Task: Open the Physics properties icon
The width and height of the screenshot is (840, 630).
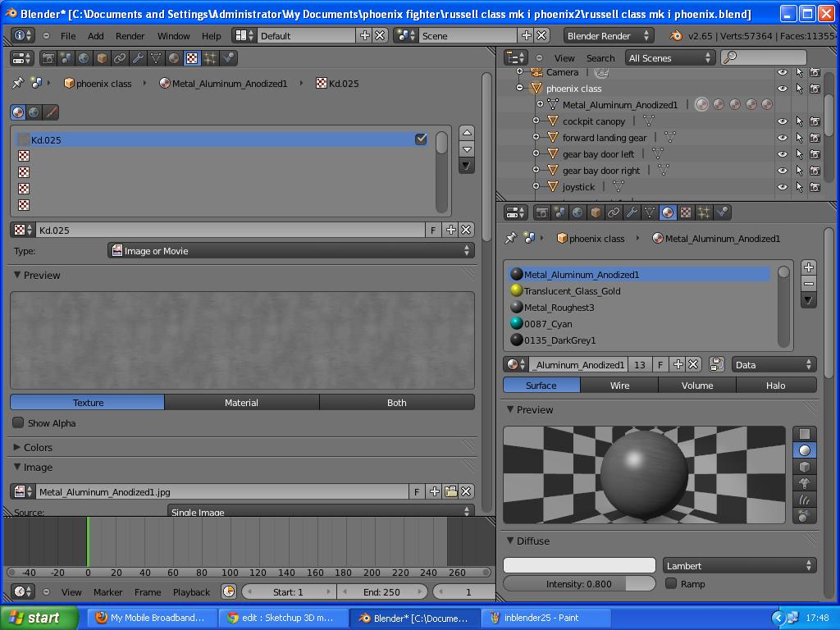Action: point(720,212)
